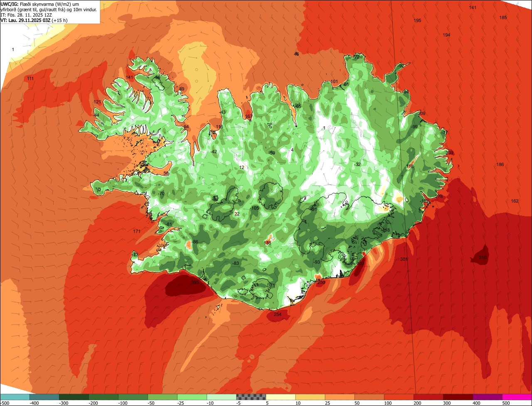Screen dimensions: 532x406
Task: Click the 239 value at the eastern fjords
Action: (449, 153)
